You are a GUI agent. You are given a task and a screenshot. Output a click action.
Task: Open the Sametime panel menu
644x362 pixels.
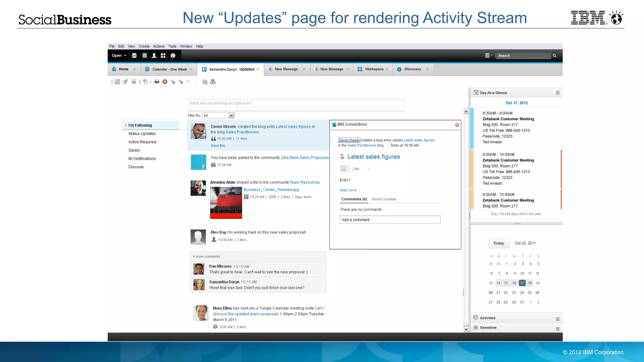pyautogui.click(x=558, y=329)
